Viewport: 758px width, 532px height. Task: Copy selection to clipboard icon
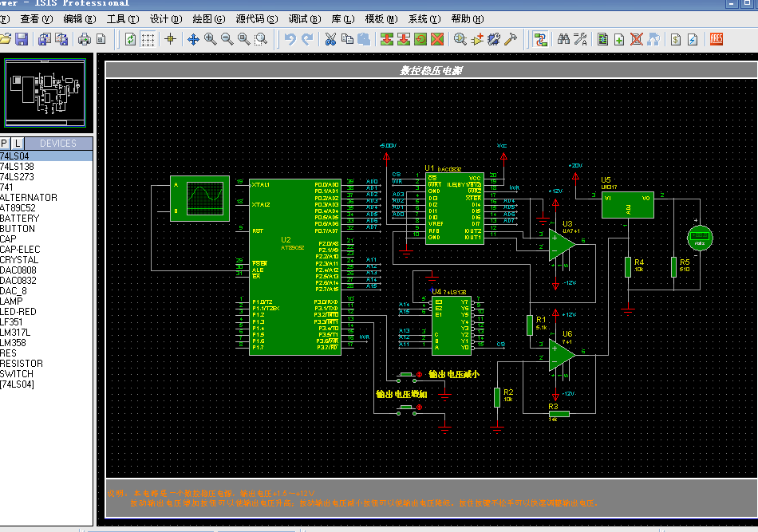pos(347,39)
